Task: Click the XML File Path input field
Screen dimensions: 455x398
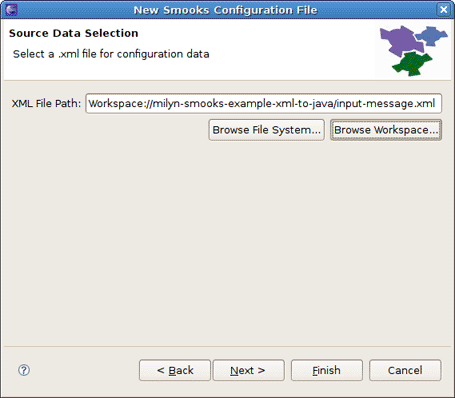Action: click(263, 104)
